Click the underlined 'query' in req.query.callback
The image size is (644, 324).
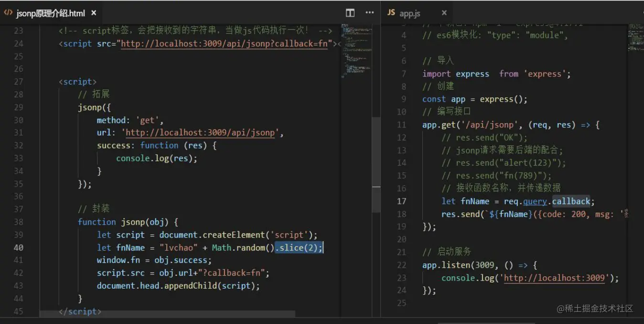(x=535, y=201)
